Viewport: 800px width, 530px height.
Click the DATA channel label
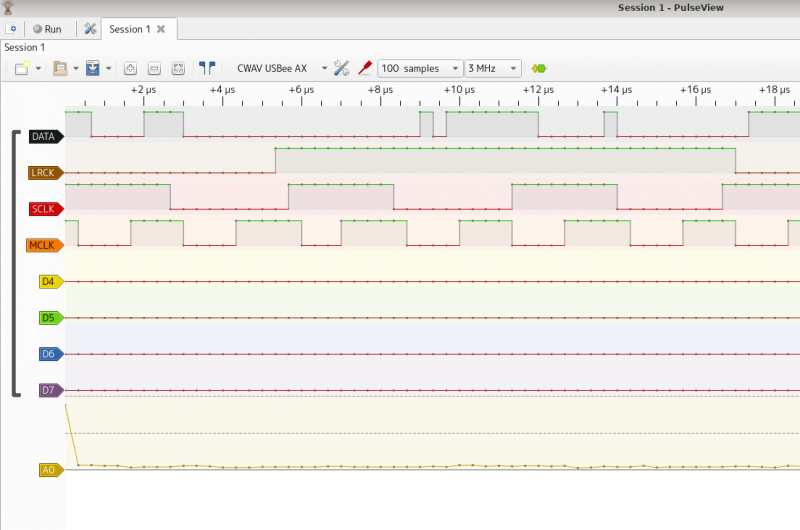point(44,137)
